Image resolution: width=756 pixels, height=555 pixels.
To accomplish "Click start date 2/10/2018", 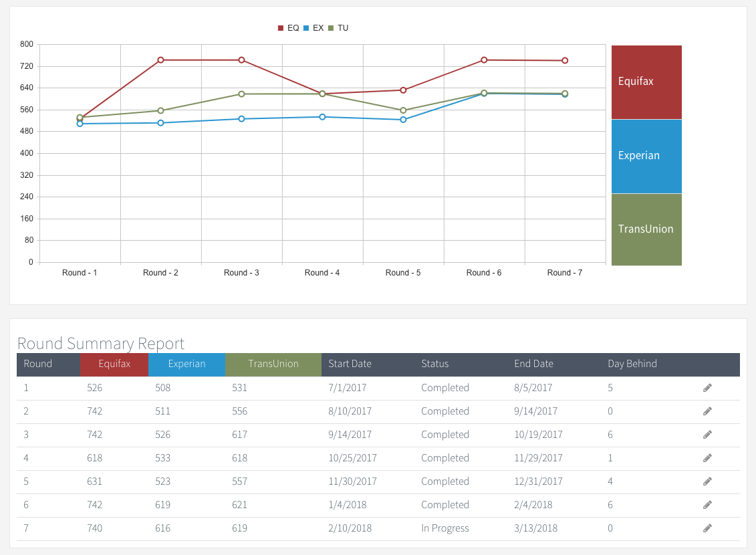I will [350, 528].
